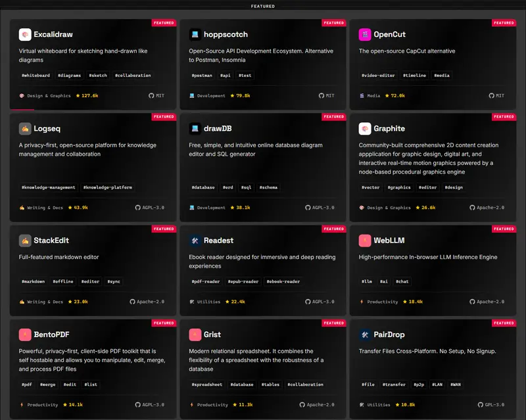The height and width of the screenshot is (420, 526).
Task: Open the Logseq title link
Action: [47, 128]
